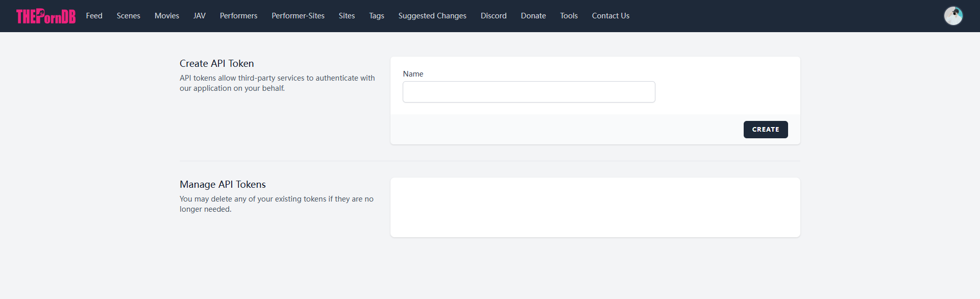Navigate to the Performers page

pyautogui.click(x=238, y=16)
